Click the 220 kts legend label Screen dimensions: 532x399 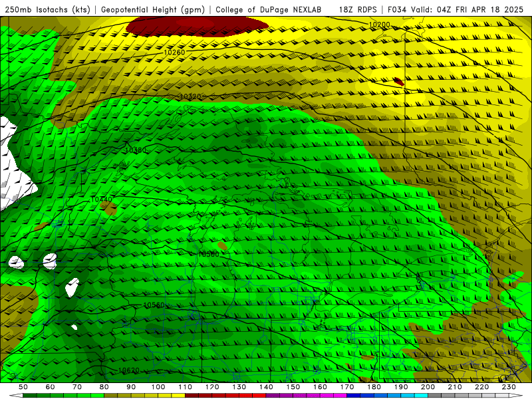pos(481,387)
